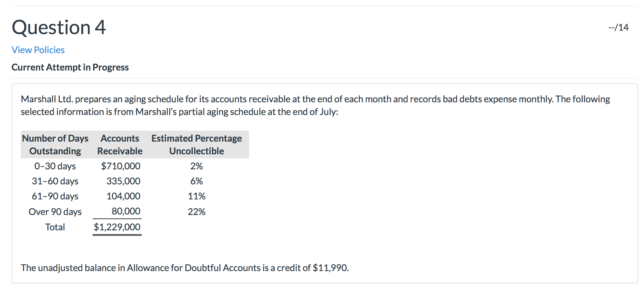Click the 6% uncollectible percentage
Viewport: 644px width, 289px height.
point(196,181)
